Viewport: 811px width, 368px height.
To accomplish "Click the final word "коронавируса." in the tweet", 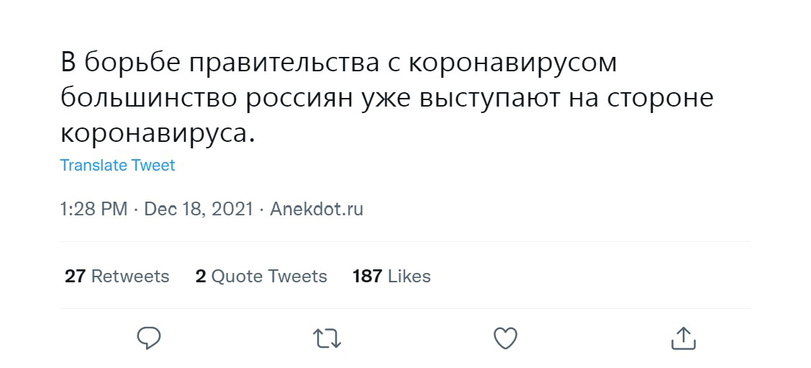I will [x=158, y=135].
